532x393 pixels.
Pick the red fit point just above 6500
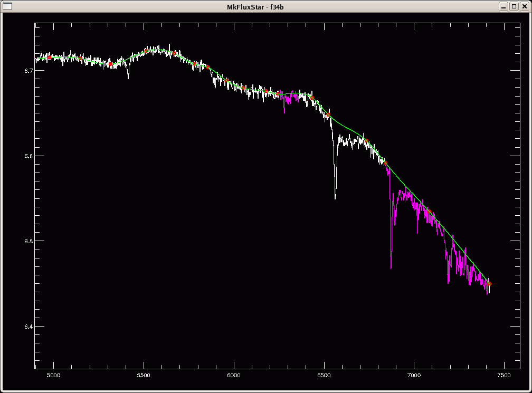[328, 114]
